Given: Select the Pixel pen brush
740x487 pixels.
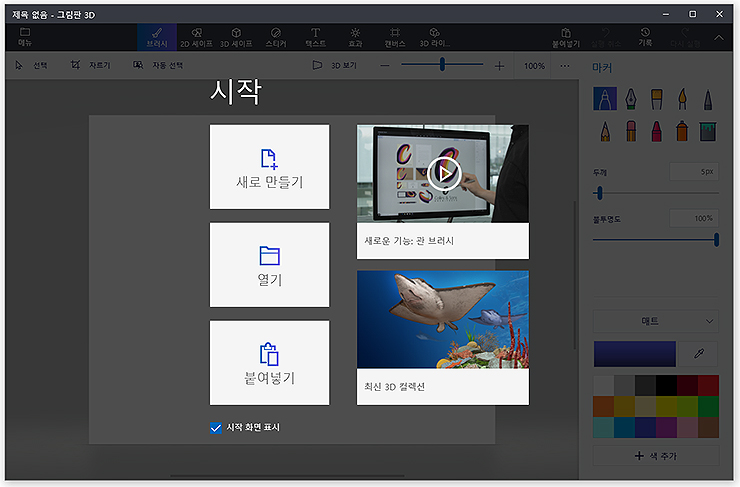Looking at the screenshot, I should pos(708,99).
